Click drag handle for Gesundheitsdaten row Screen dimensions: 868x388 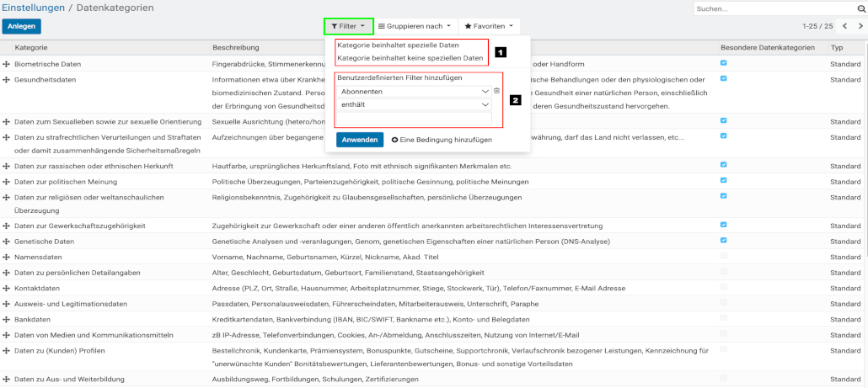[x=7, y=79]
